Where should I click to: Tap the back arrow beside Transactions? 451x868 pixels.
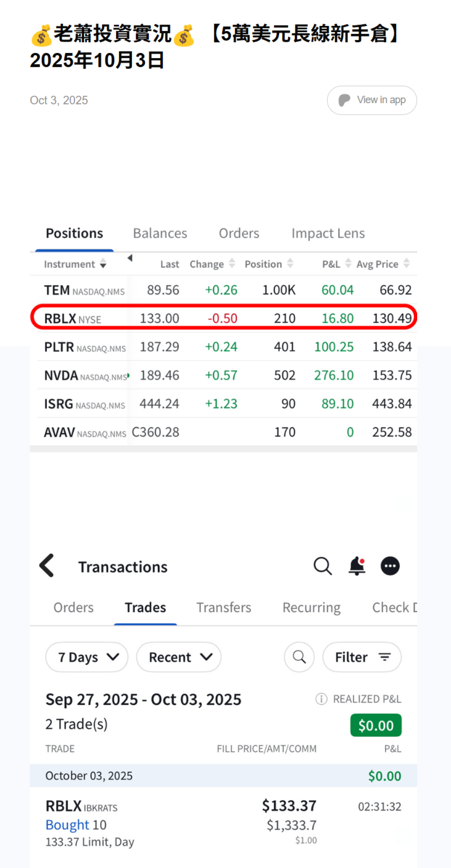(47, 566)
